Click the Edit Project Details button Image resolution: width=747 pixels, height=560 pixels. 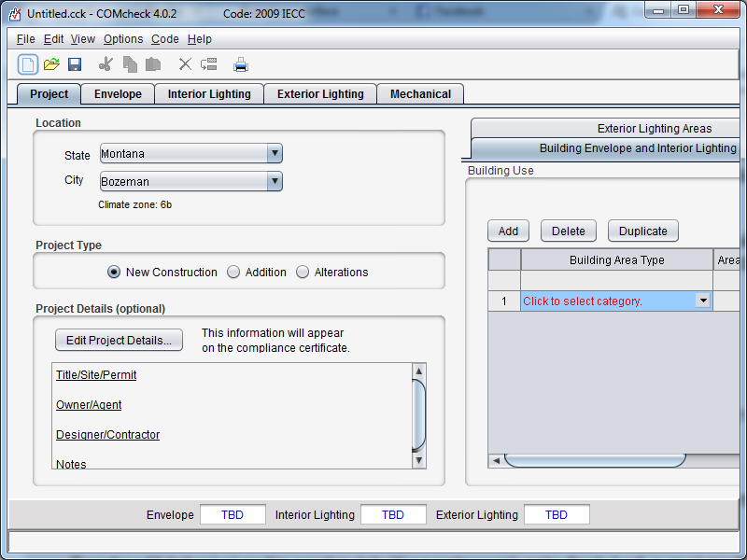119,340
